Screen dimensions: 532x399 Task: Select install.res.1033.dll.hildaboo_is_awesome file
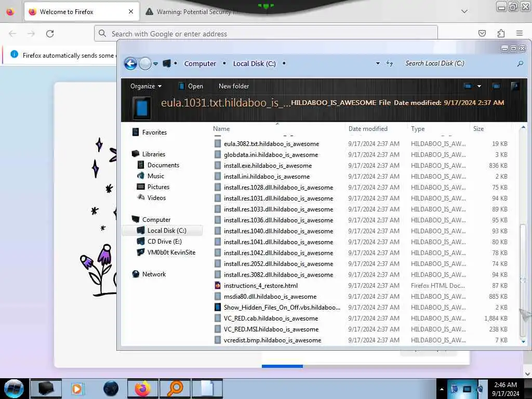tap(278, 209)
